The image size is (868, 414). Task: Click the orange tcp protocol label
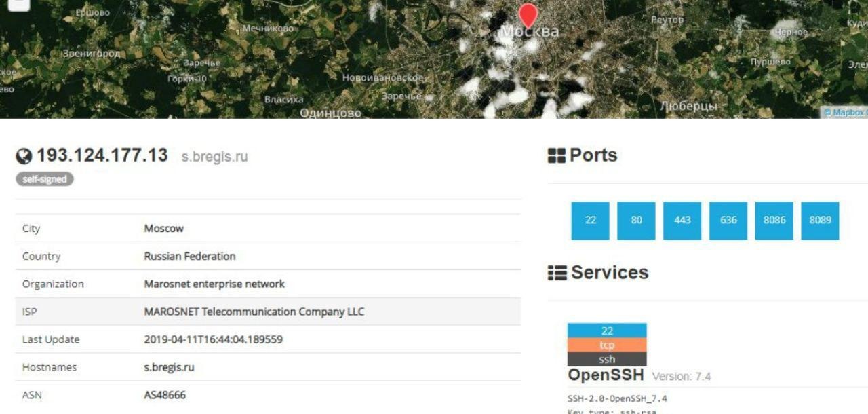click(x=607, y=345)
